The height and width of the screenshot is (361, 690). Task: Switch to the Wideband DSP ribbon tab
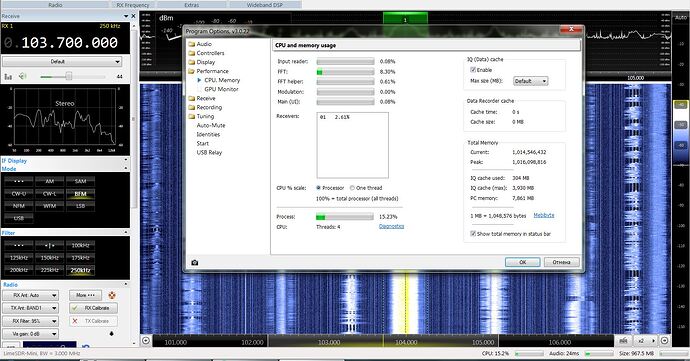(x=264, y=5)
